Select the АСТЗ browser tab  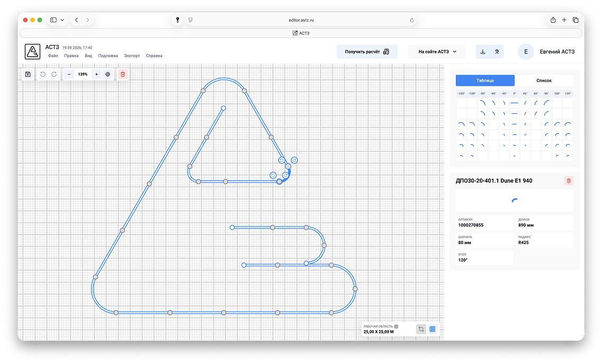click(x=301, y=33)
